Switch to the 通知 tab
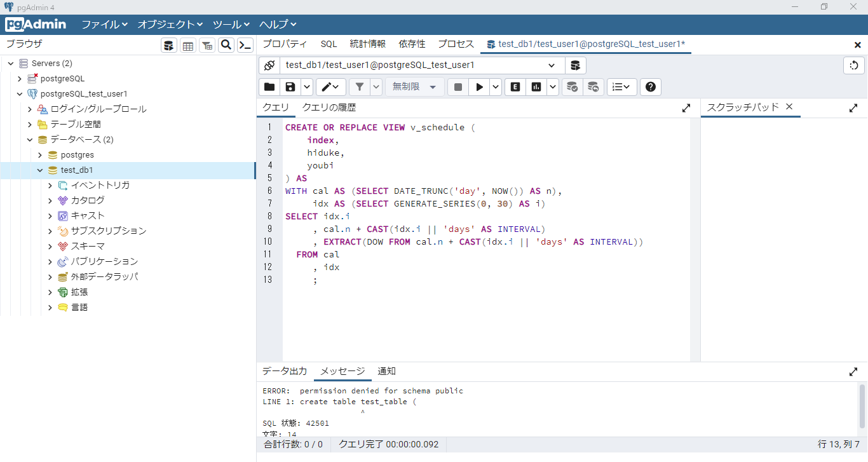Viewport: 868px width, 462px height. pos(386,371)
